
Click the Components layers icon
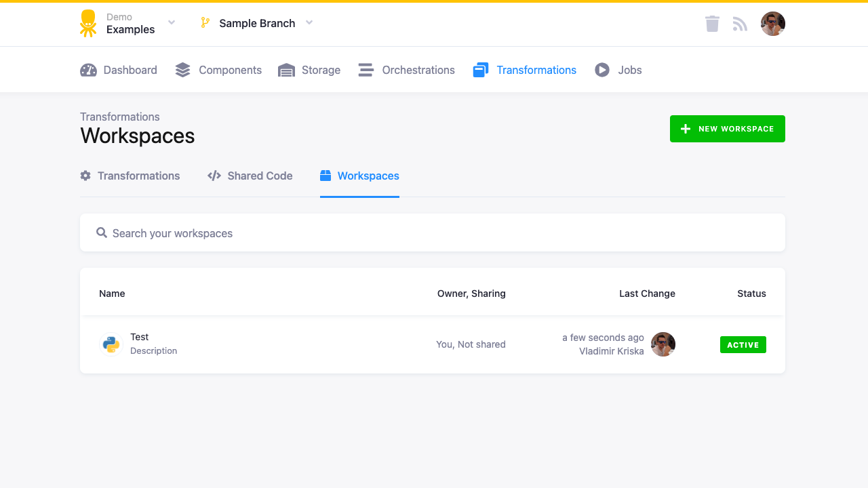tap(182, 69)
